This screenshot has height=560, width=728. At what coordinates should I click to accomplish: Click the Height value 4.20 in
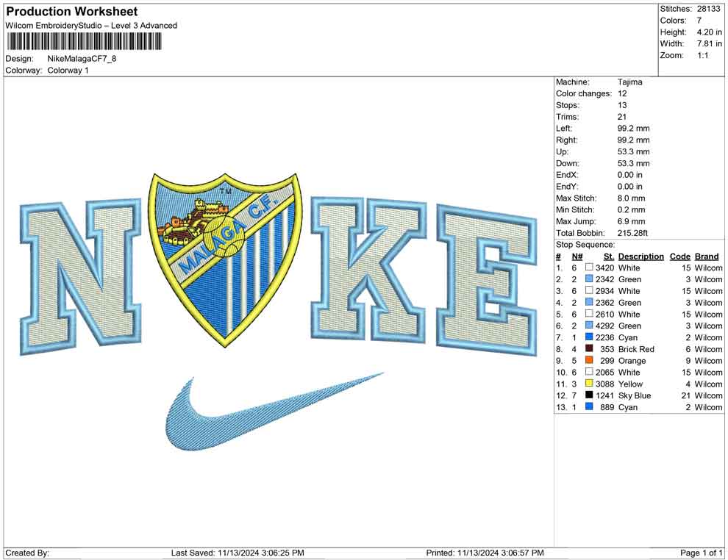[x=709, y=32]
